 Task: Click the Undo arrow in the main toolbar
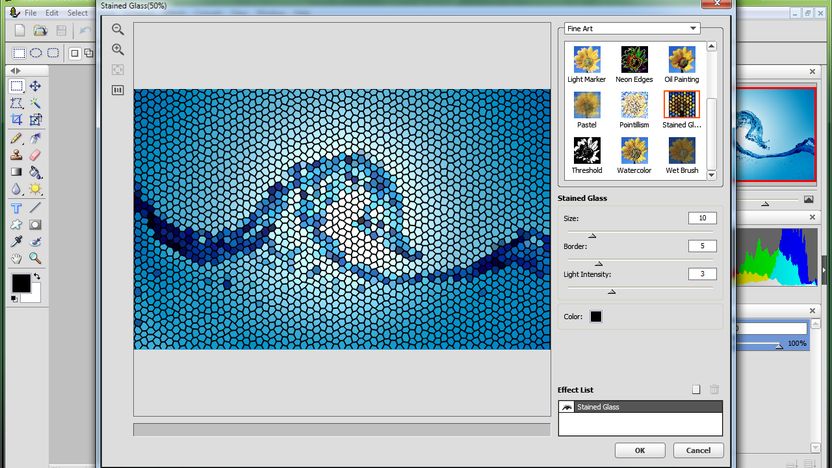point(85,30)
